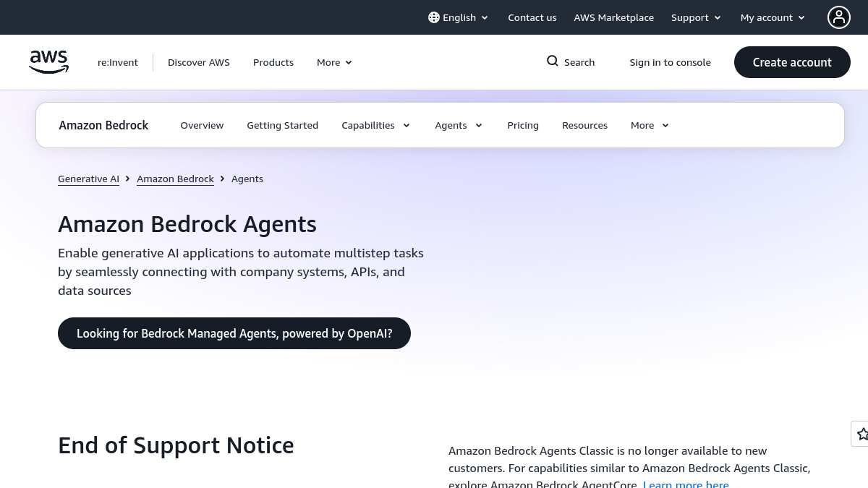Click the AWS logo
868x488 pixels.
click(x=49, y=62)
